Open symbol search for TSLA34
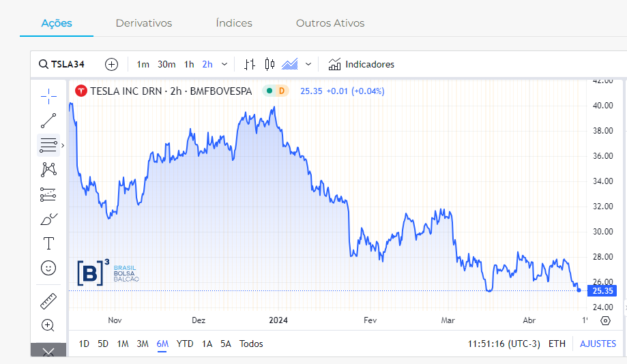 [x=62, y=64]
